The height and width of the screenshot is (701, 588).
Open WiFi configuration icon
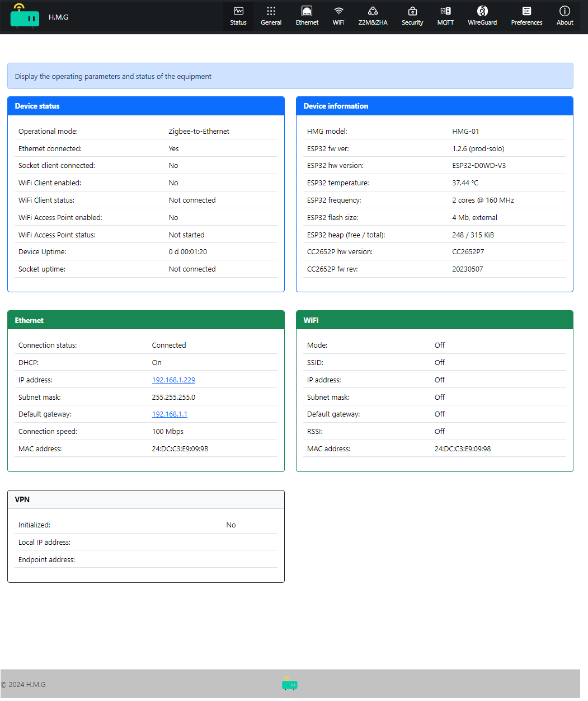click(x=338, y=11)
